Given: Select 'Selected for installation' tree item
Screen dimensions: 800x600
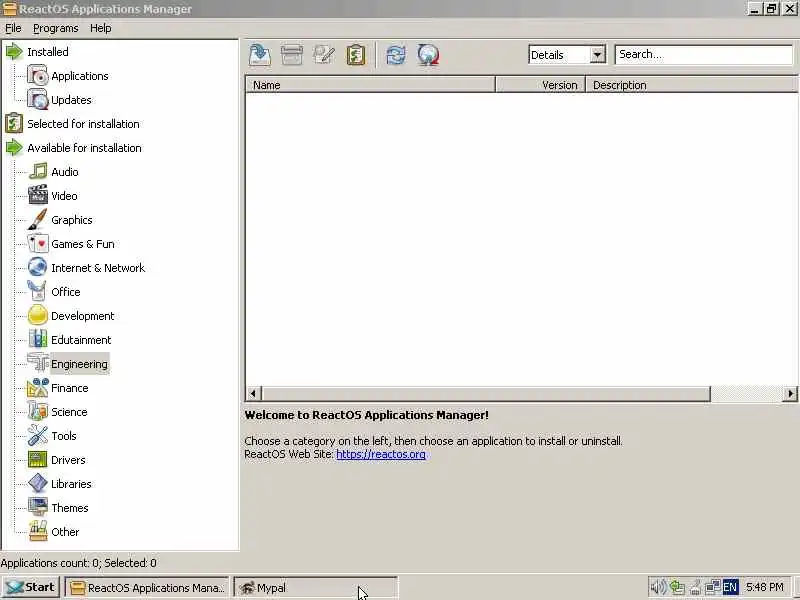Looking at the screenshot, I should pyautogui.click(x=83, y=123).
